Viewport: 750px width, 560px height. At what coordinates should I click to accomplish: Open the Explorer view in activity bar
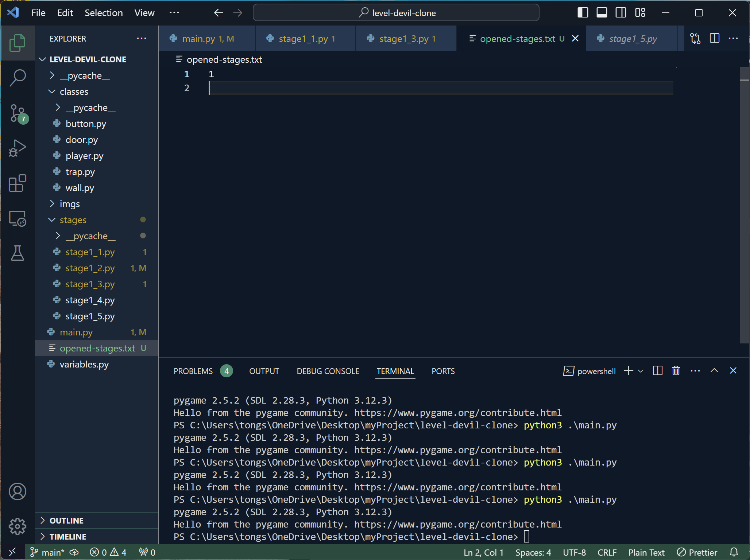[17, 43]
